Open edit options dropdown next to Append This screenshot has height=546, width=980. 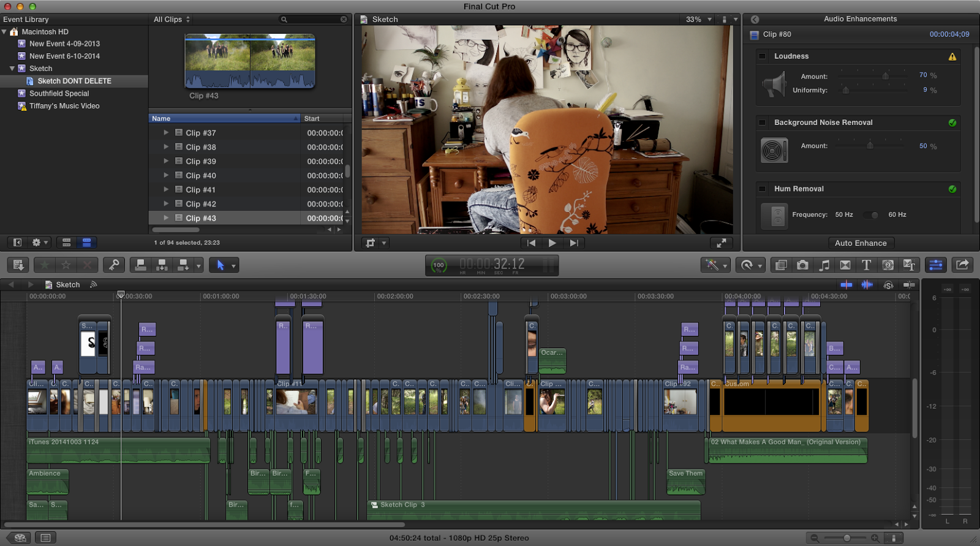[x=198, y=265]
